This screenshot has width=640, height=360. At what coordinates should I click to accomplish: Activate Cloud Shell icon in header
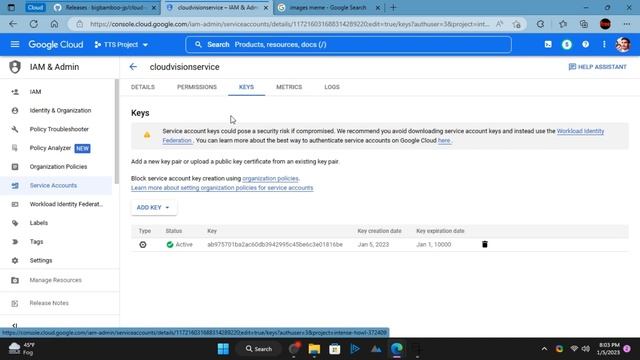[x=548, y=44]
